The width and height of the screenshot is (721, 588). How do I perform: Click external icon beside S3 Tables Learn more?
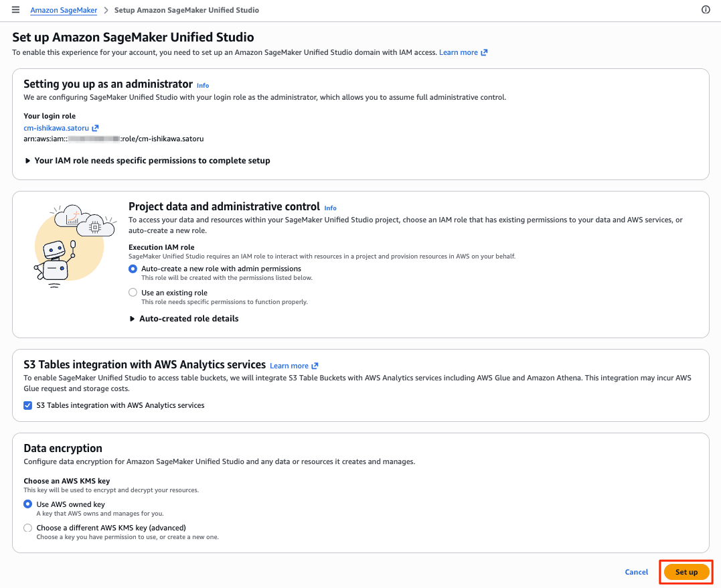(x=315, y=366)
